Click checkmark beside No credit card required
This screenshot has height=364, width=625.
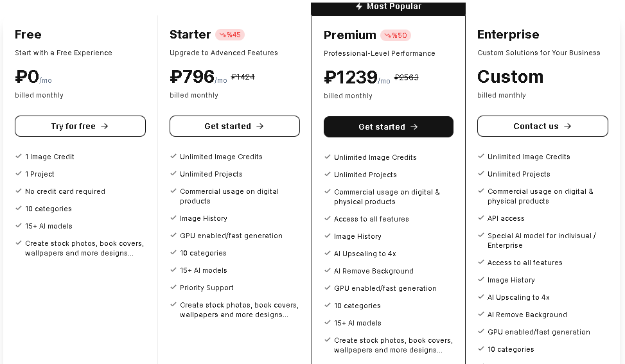(x=19, y=191)
